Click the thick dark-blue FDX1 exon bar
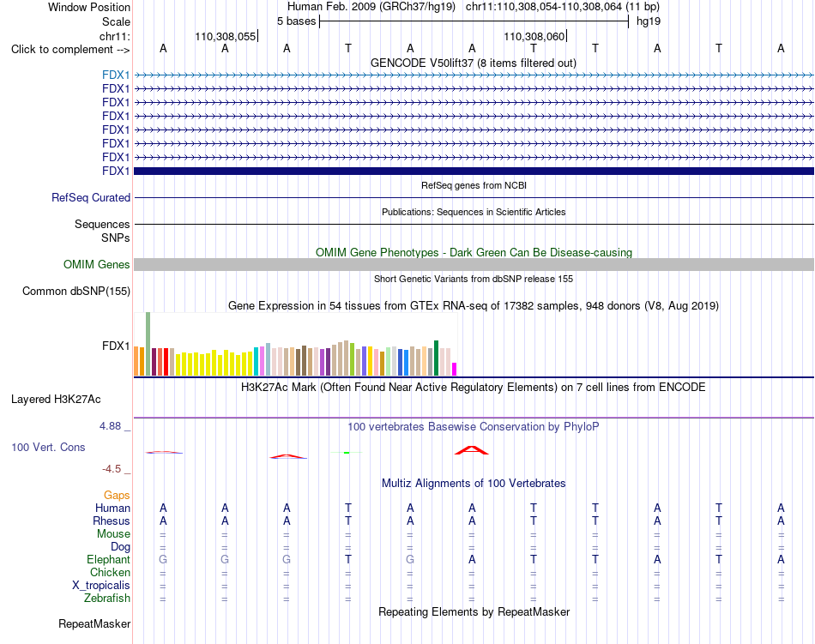 point(474,171)
